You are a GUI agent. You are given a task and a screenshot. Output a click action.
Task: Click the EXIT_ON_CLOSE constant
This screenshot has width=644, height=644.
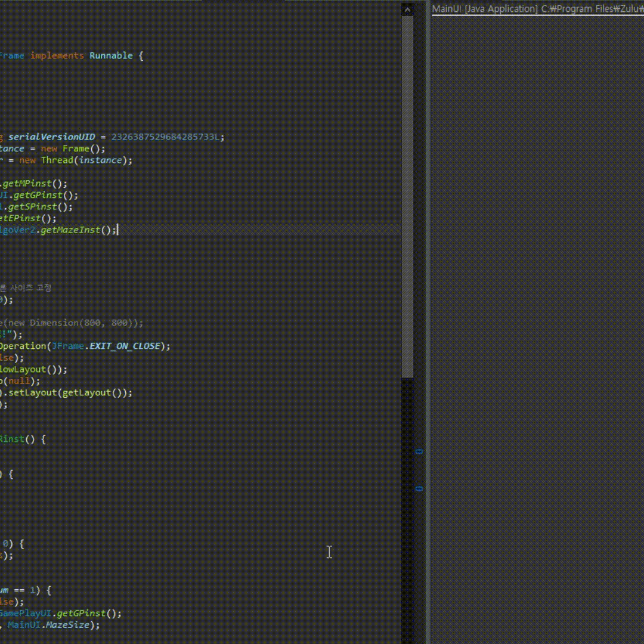tap(125, 346)
